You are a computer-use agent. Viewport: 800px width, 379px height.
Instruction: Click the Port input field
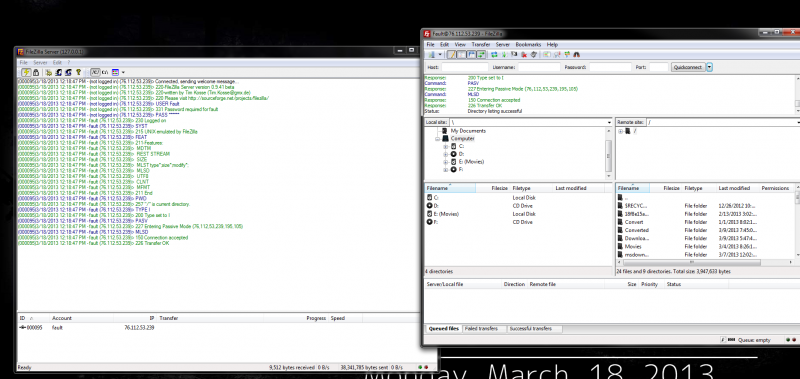(659, 67)
